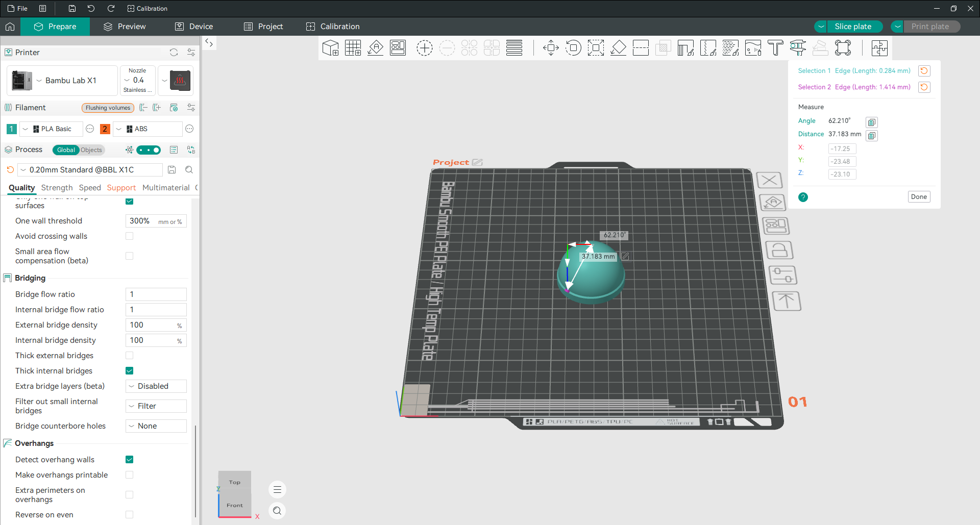Viewport: 980px width, 525px height.
Task: Copy the Distance value to clipboard
Action: [x=872, y=136]
